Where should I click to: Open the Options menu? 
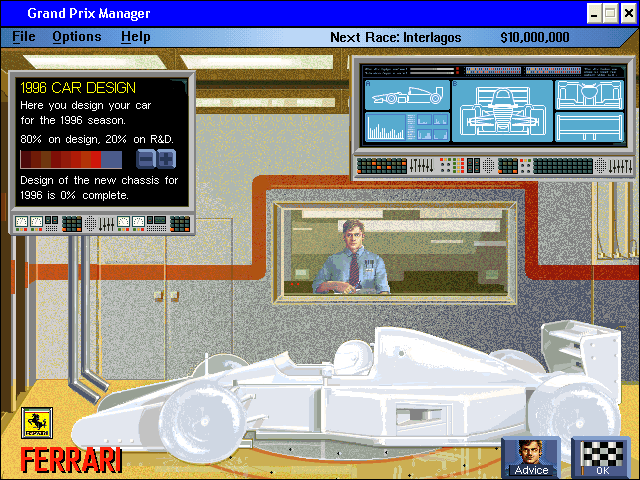(77, 37)
